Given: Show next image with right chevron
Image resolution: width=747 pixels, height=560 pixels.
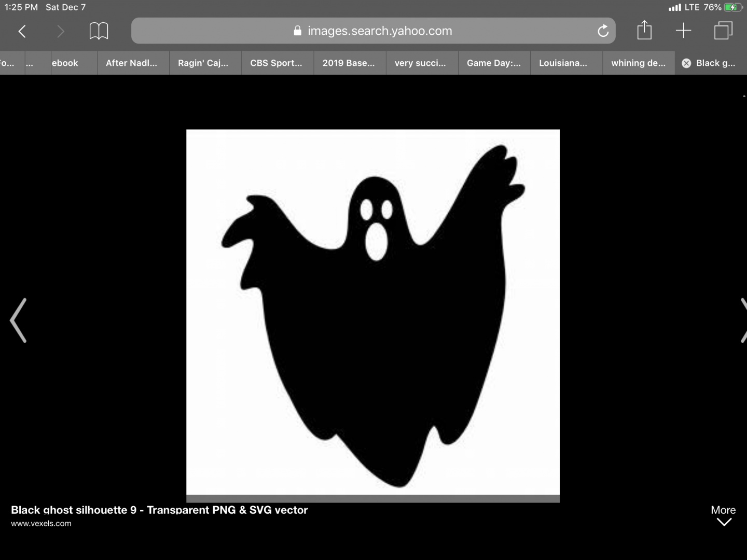Looking at the screenshot, I should [x=742, y=320].
